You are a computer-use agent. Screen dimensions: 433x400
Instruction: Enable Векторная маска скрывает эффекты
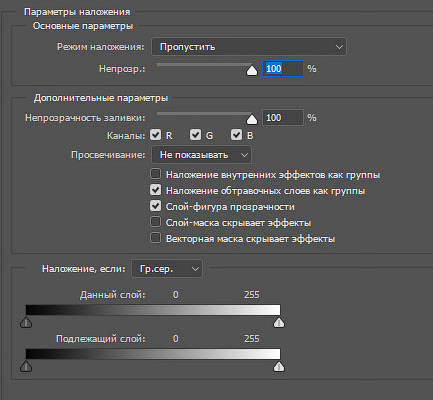(x=156, y=238)
